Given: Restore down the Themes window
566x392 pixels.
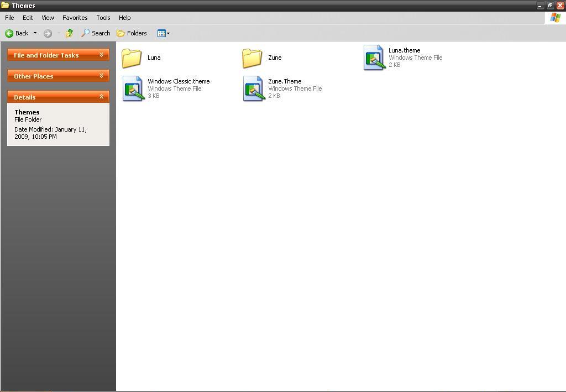Looking at the screenshot, I should 550,6.
